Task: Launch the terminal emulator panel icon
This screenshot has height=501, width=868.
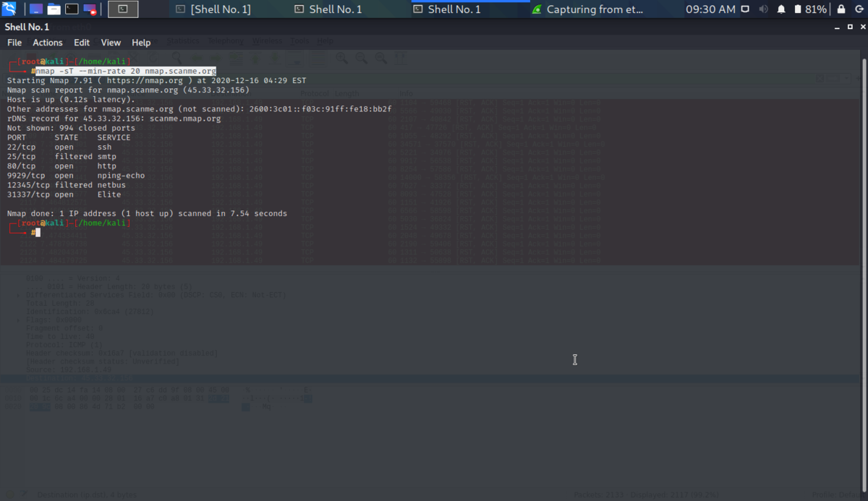Action: tap(72, 9)
